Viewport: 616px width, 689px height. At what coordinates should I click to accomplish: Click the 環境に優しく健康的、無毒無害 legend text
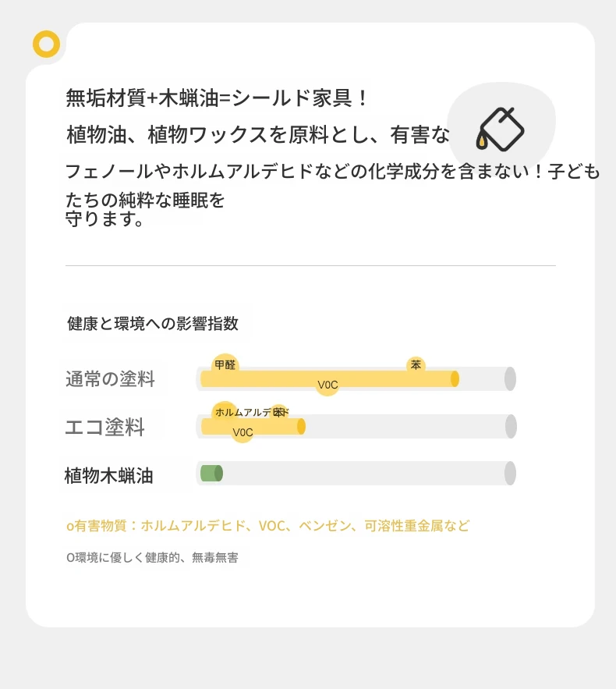point(152,558)
